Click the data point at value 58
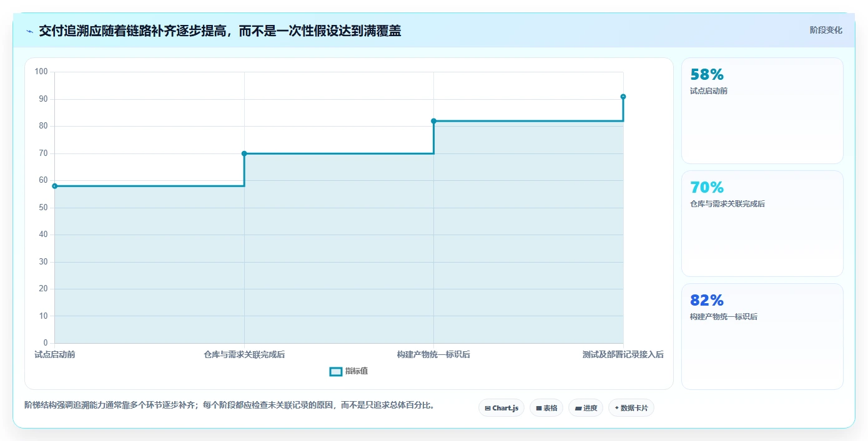 tap(55, 186)
